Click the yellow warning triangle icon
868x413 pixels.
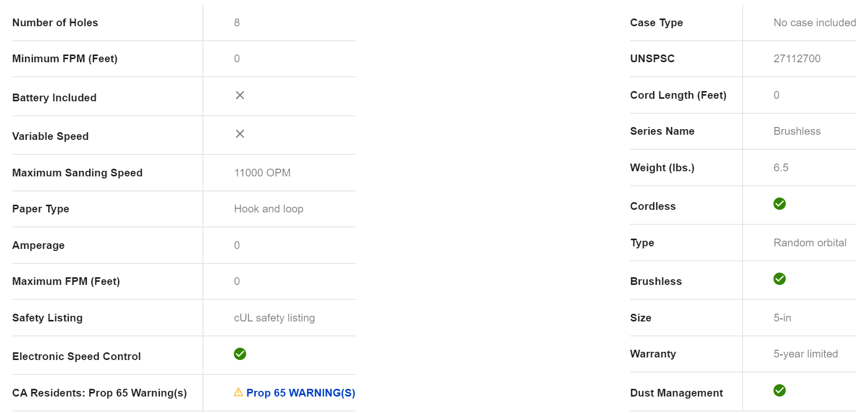pos(238,392)
